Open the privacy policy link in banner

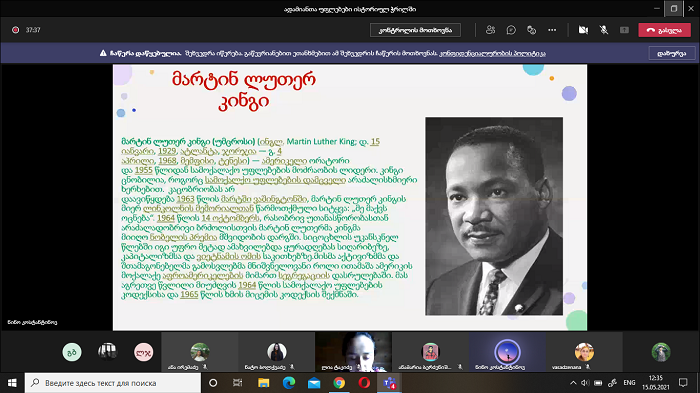point(492,53)
